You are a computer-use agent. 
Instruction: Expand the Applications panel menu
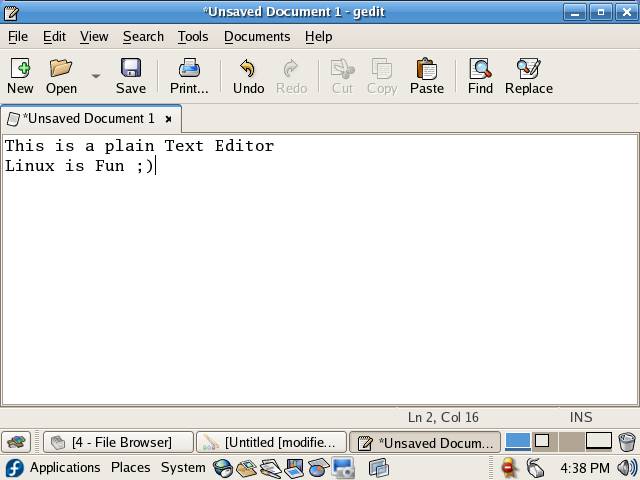pos(64,467)
